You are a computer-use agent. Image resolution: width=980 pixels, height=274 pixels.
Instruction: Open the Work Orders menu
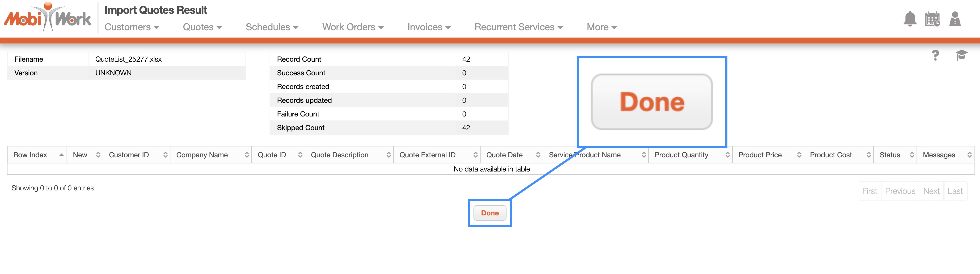[x=353, y=27]
